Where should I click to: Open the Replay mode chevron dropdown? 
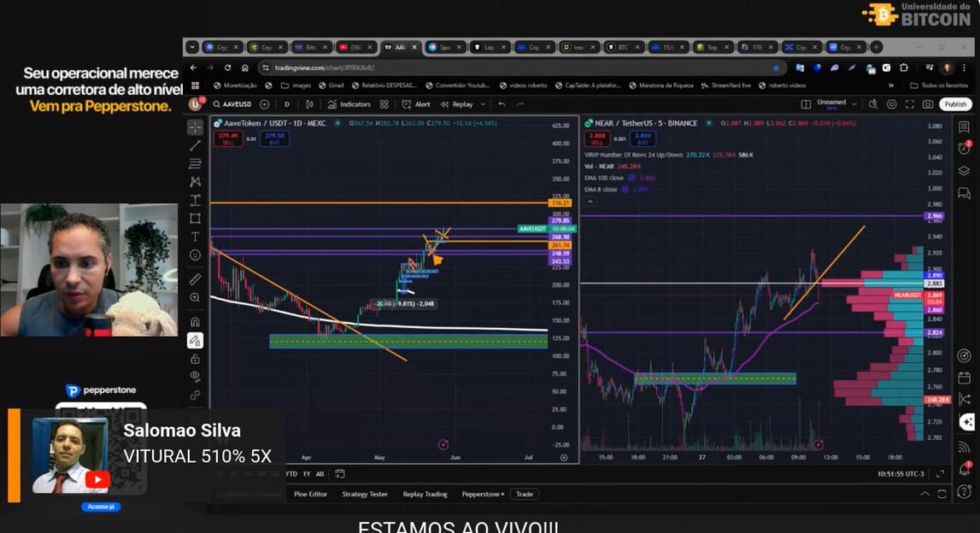point(484,104)
